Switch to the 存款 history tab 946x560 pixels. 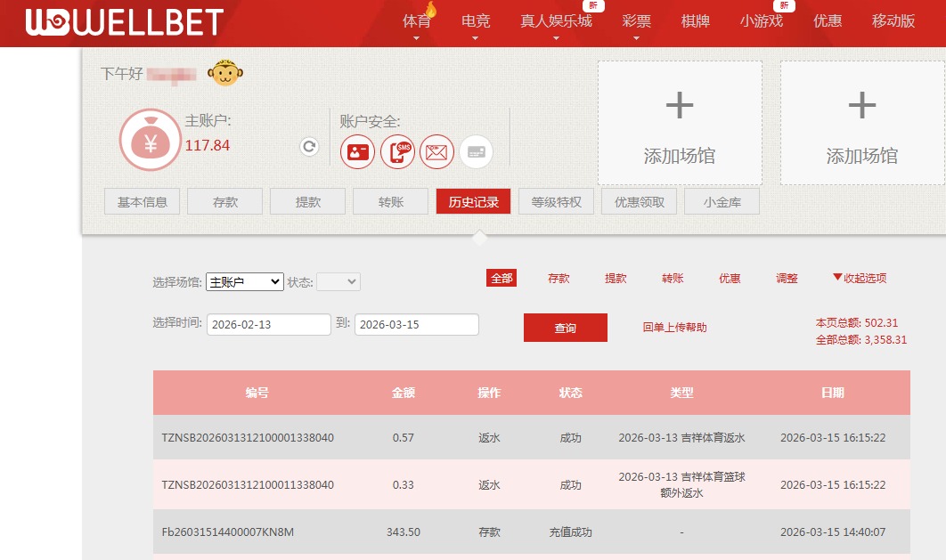point(559,278)
